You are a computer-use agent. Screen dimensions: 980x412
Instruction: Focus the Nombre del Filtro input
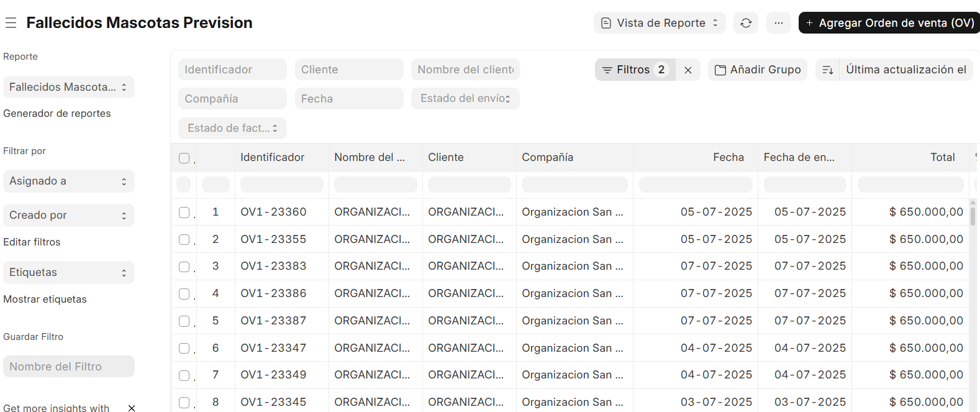pyautogui.click(x=68, y=367)
